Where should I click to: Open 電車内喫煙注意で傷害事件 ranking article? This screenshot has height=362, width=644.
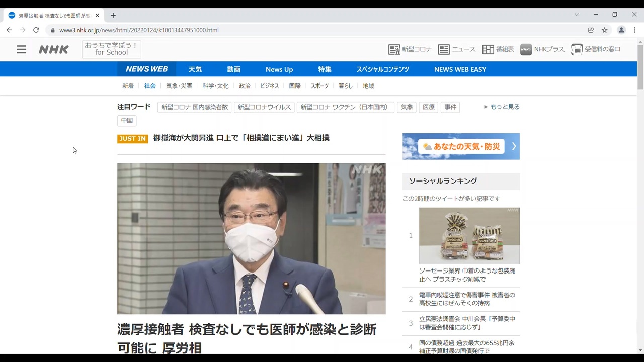pos(467,299)
